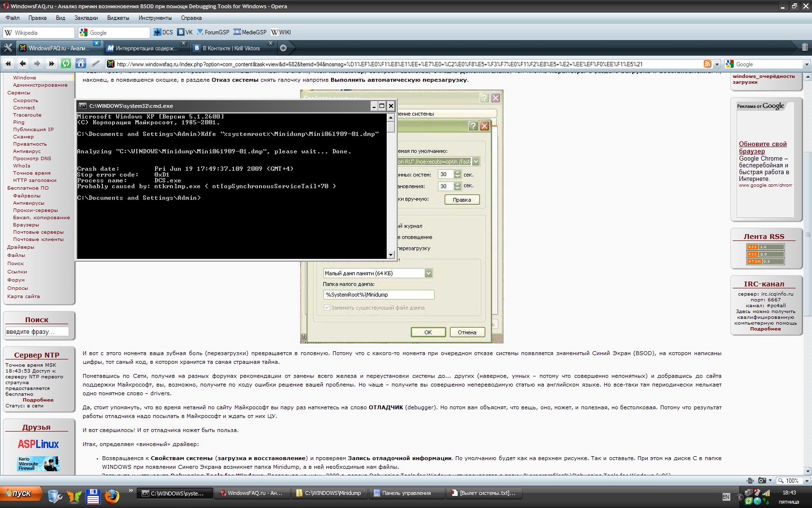Open a new tab with plus button

pos(283,48)
